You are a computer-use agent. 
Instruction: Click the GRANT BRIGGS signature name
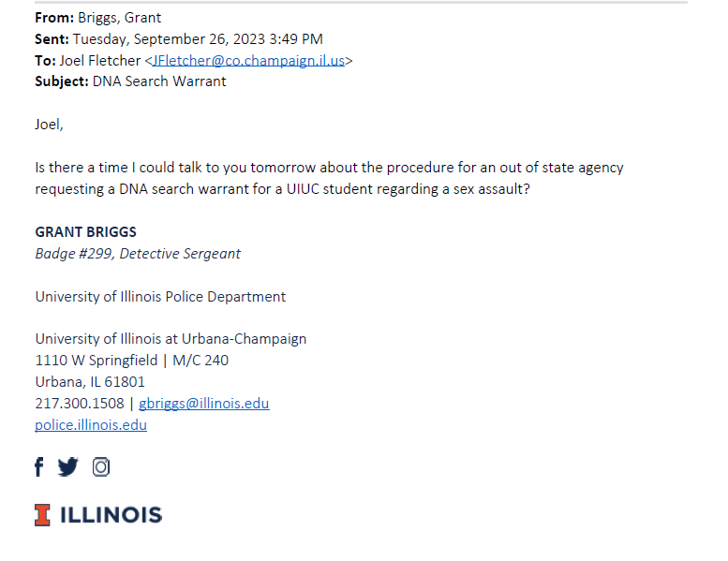pyautogui.click(x=86, y=232)
